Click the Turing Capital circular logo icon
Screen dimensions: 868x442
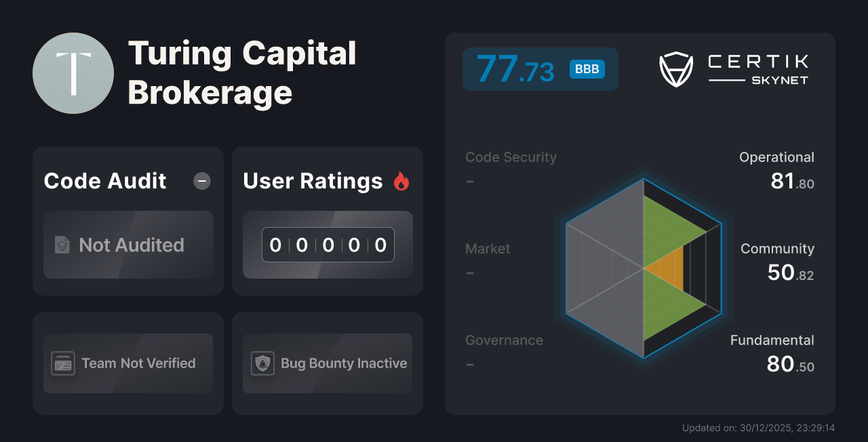[73, 73]
